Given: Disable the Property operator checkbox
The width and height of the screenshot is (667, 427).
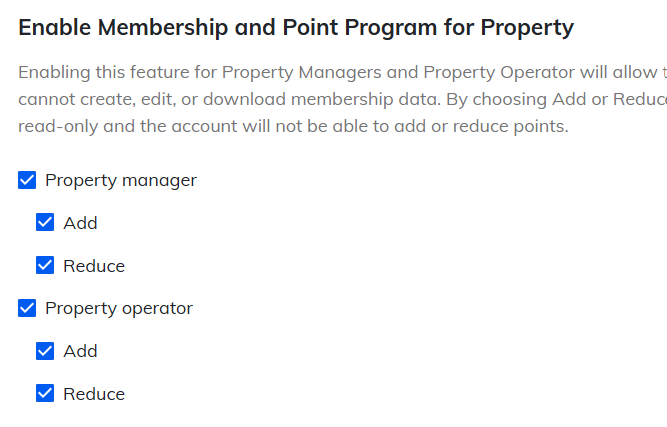Looking at the screenshot, I should (x=27, y=308).
